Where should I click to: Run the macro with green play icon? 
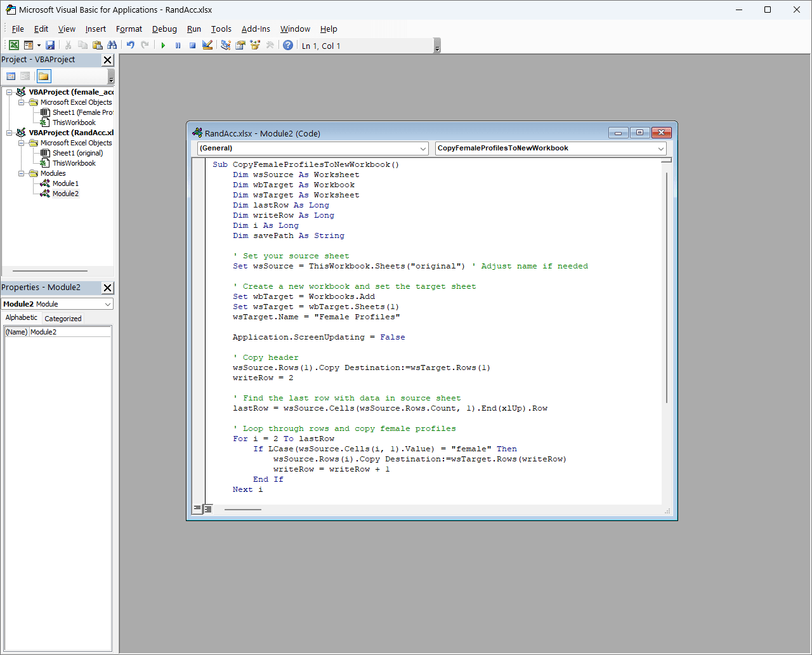point(163,45)
